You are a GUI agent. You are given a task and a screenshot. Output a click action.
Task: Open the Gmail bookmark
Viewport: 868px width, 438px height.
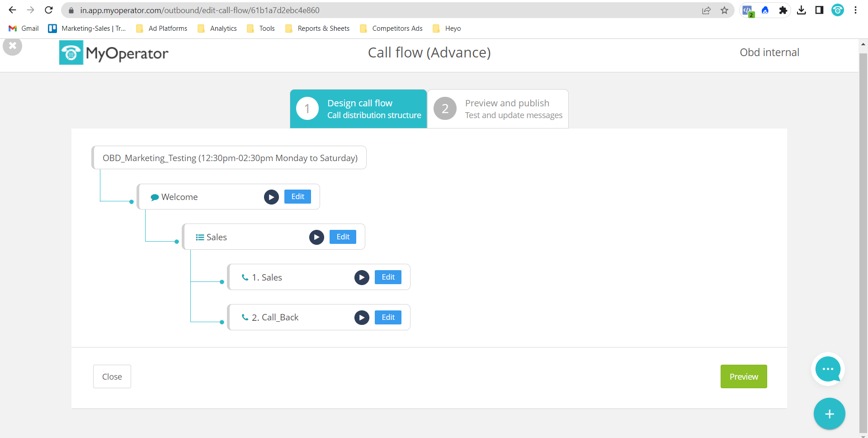tap(23, 28)
